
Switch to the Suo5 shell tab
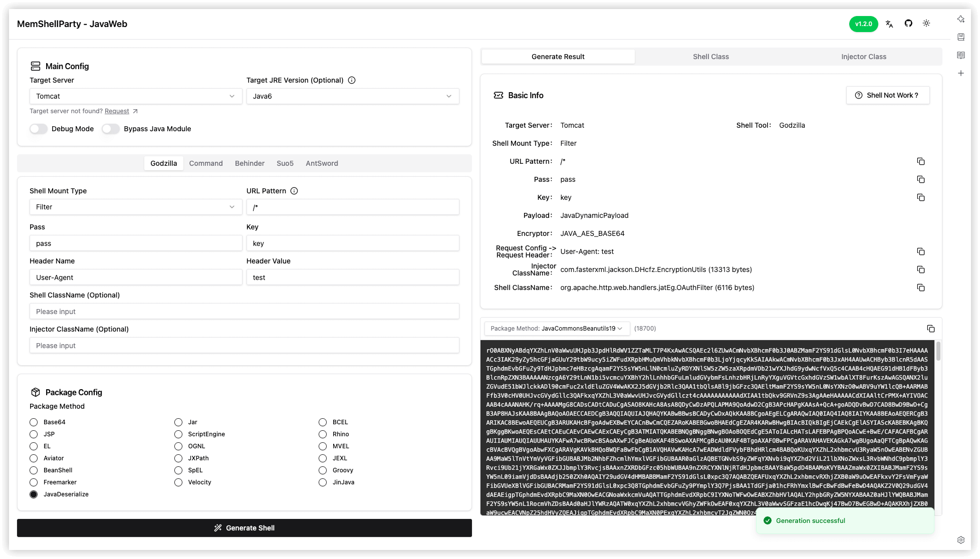(x=285, y=163)
